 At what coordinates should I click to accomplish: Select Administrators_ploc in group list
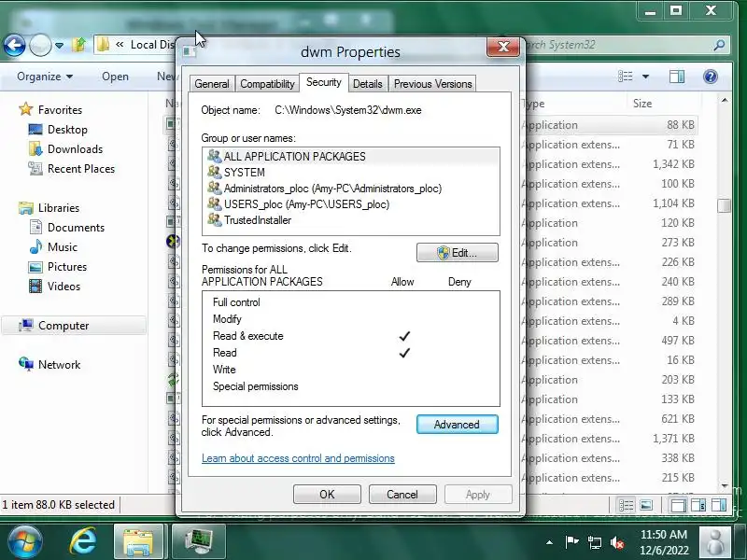[351, 189]
